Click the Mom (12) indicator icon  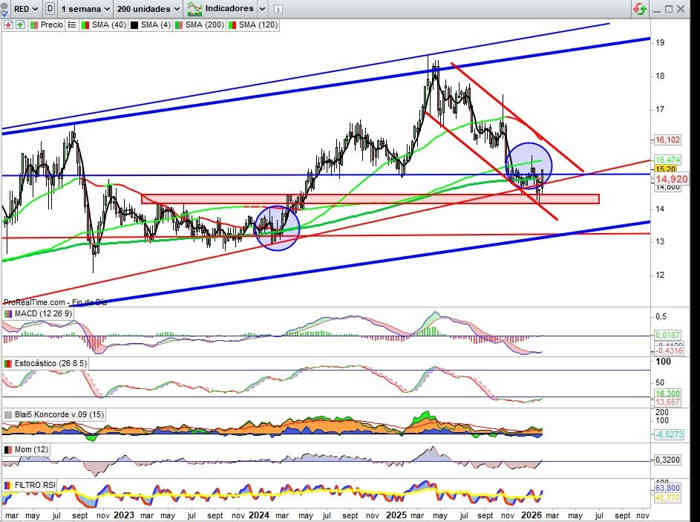(x=8, y=450)
